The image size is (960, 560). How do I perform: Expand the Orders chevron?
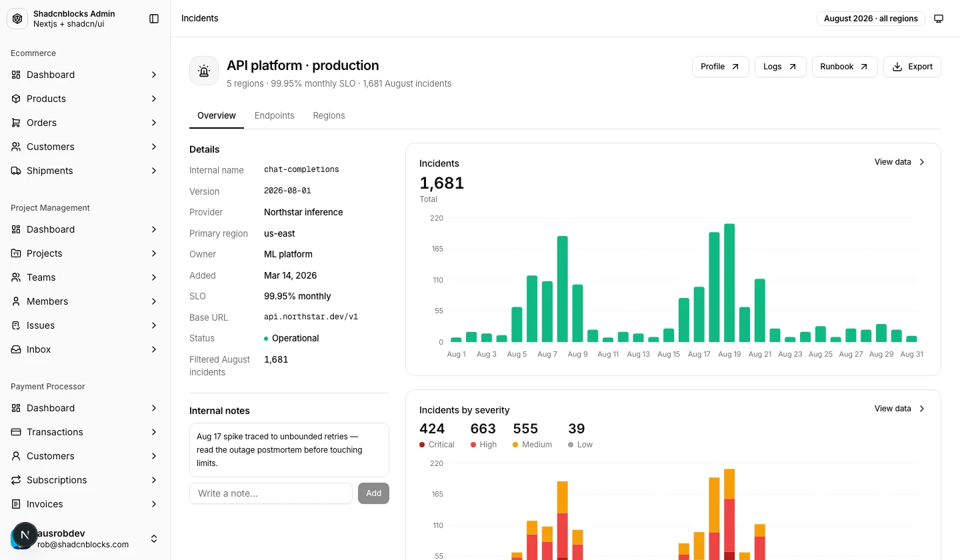[x=154, y=123]
